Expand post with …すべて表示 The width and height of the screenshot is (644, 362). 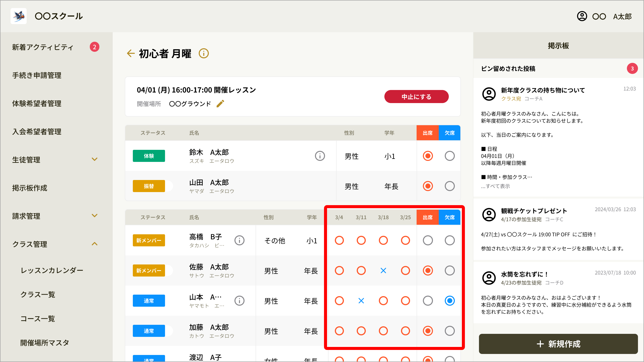pyautogui.click(x=495, y=186)
